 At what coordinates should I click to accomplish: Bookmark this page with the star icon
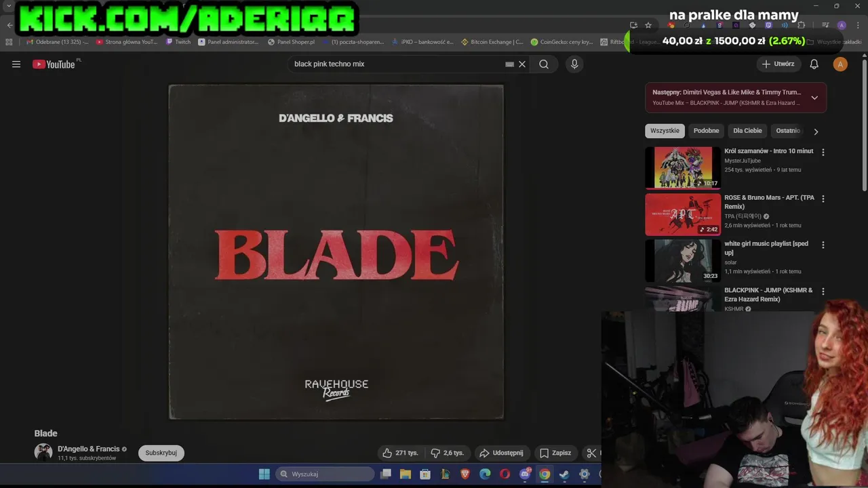[648, 25]
